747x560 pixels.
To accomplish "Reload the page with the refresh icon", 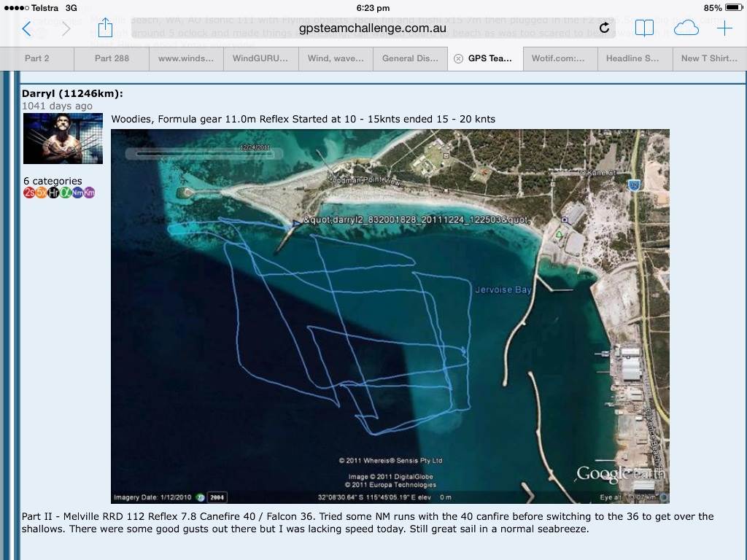I will pos(604,28).
